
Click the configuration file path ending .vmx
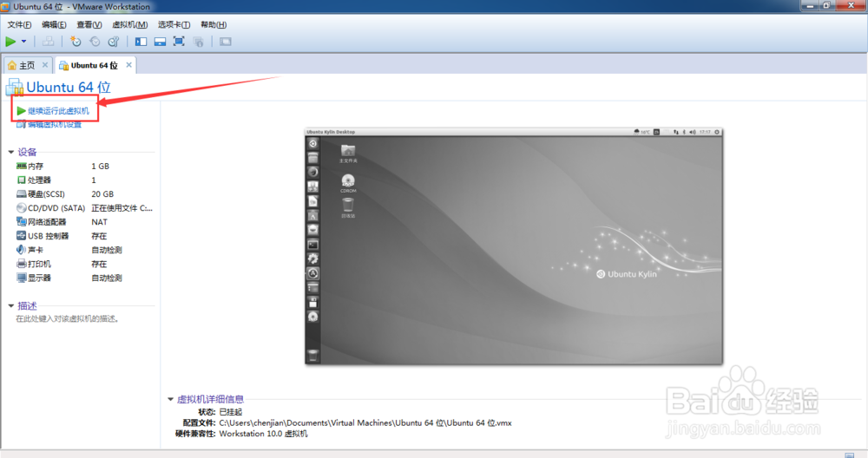click(365, 423)
